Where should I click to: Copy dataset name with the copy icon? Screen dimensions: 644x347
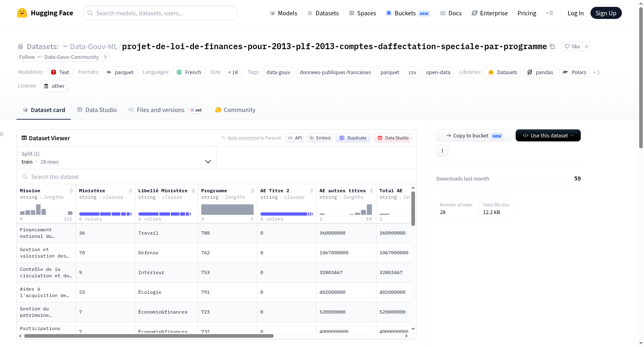click(552, 46)
